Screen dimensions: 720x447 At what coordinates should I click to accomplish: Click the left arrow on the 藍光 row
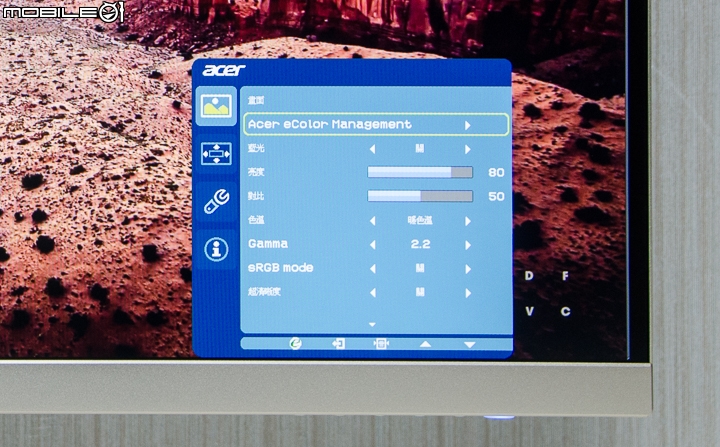click(372, 149)
